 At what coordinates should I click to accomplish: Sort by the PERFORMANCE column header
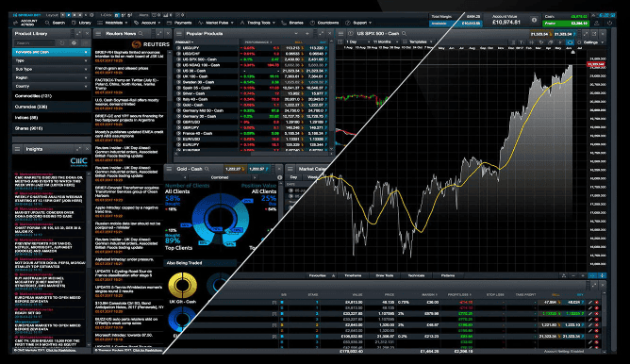[258, 42]
